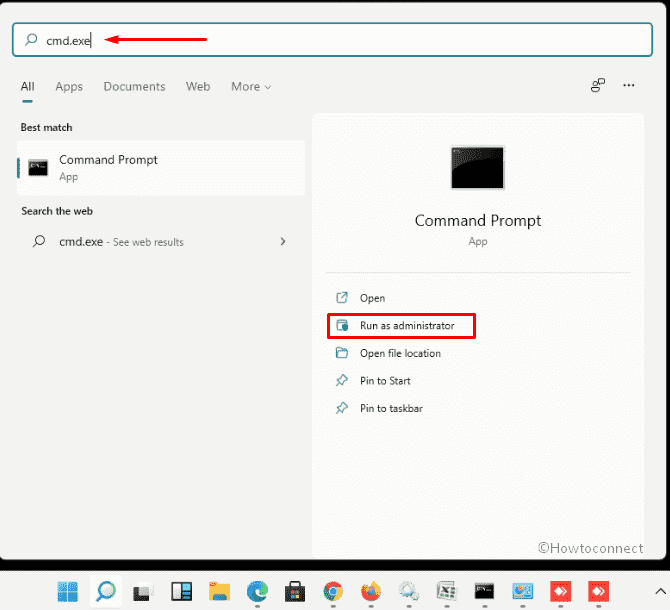Screen dimensions: 670x610
Task: Choose Pin to Start
Action: [x=385, y=381]
